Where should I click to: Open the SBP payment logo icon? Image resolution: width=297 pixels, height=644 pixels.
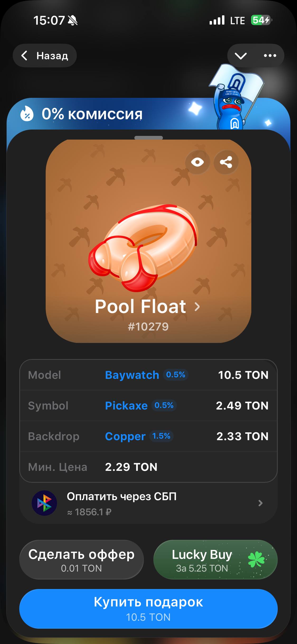[x=44, y=503]
